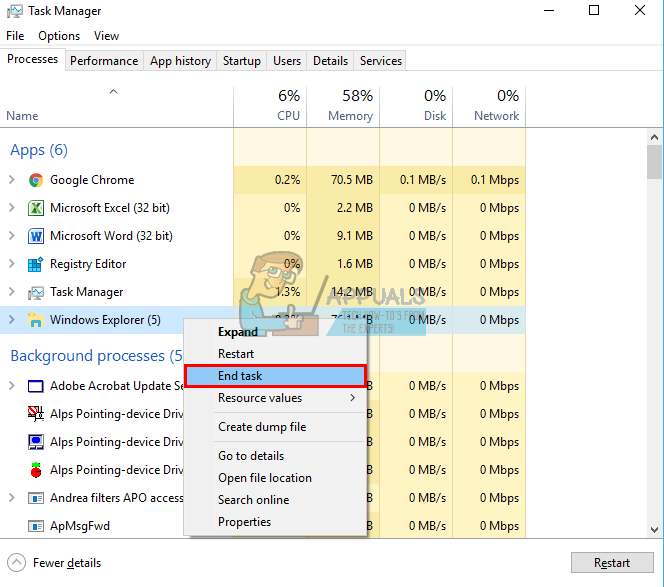The width and height of the screenshot is (664, 587).
Task: Expand the Microsoft Excel process group
Action: tap(12, 208)
